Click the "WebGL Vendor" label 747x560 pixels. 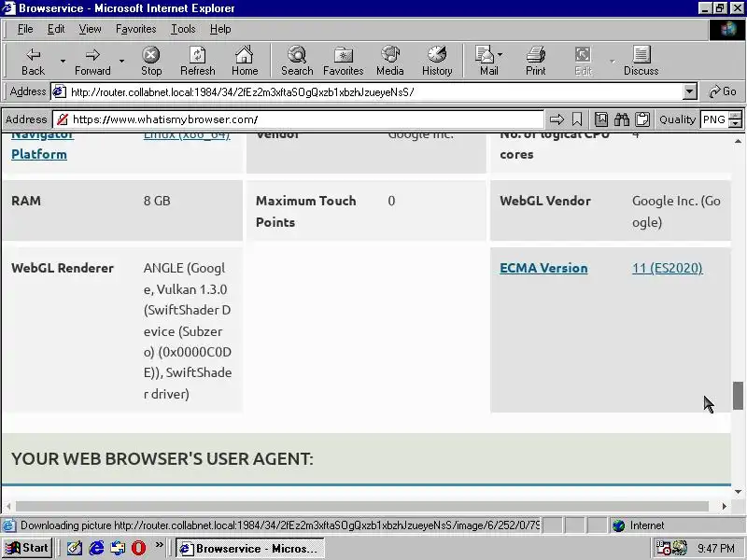545,201
